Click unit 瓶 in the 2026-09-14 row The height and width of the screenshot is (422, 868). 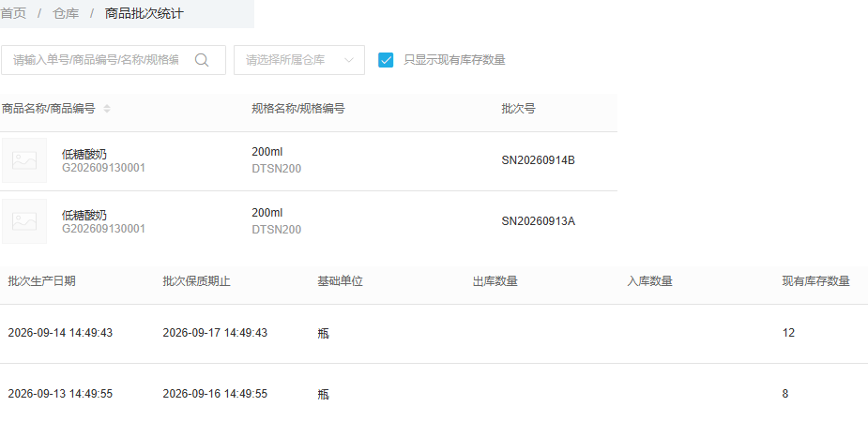point(324,334)
